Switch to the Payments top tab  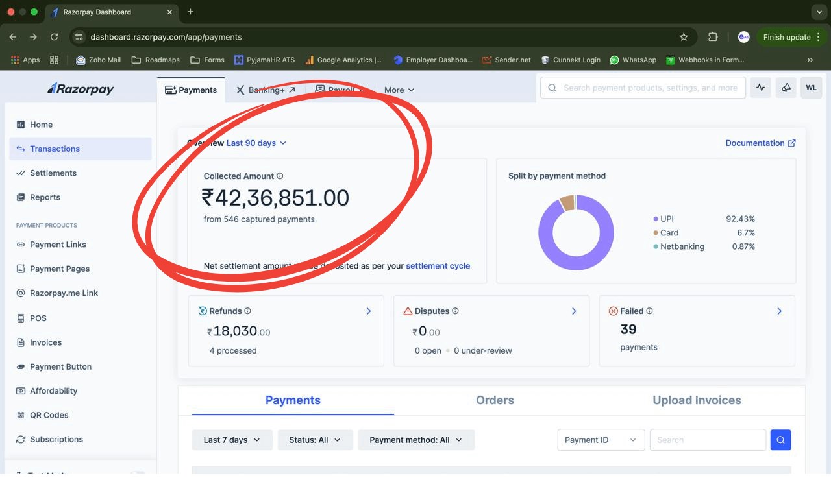tap(191, 90)
